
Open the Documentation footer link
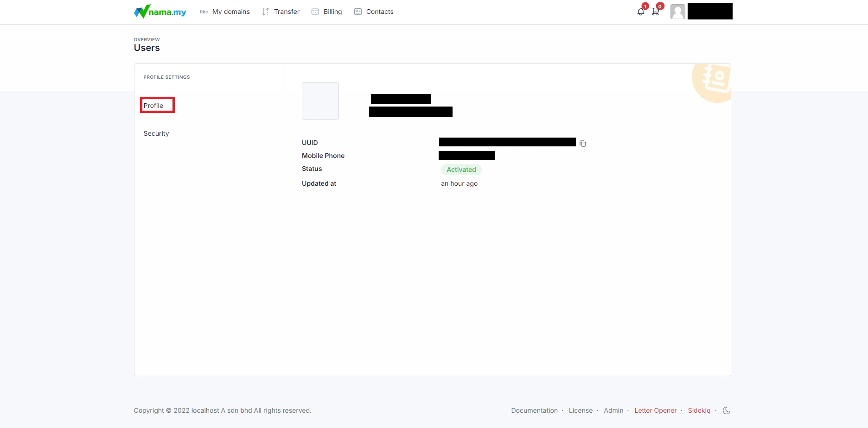(x=534, y=410)
